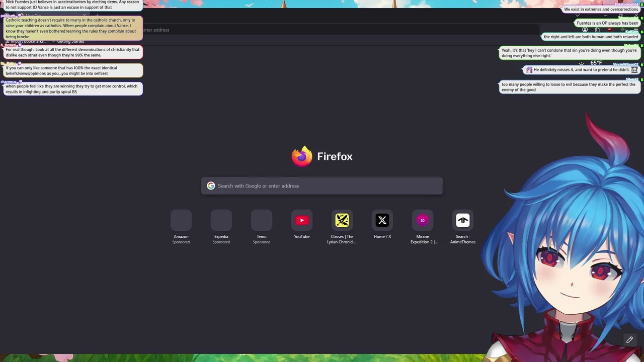The image size is (644, 362).
Task: Open the sponsored Expedia shortcut tile
Action: pyautogui.click(x=221, y=220)
